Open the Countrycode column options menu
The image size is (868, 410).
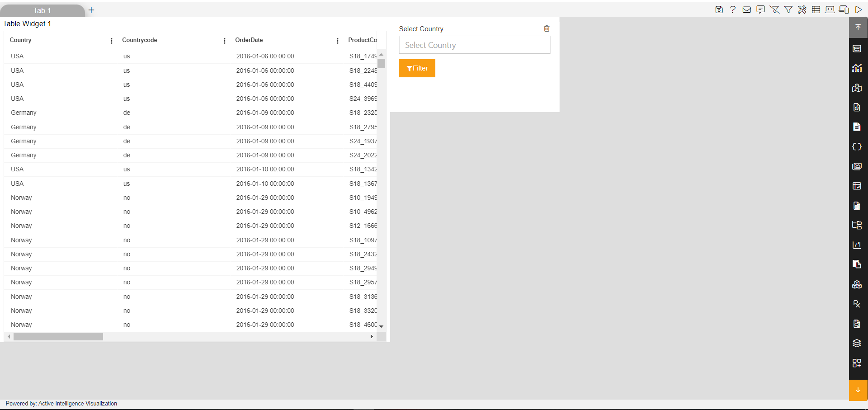point(225,41)
